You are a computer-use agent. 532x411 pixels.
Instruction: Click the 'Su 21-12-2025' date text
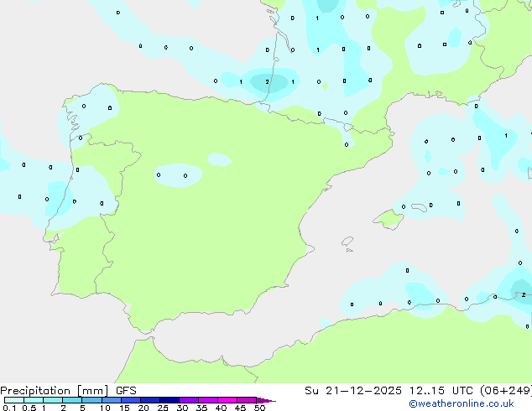(x=353, y=391)
